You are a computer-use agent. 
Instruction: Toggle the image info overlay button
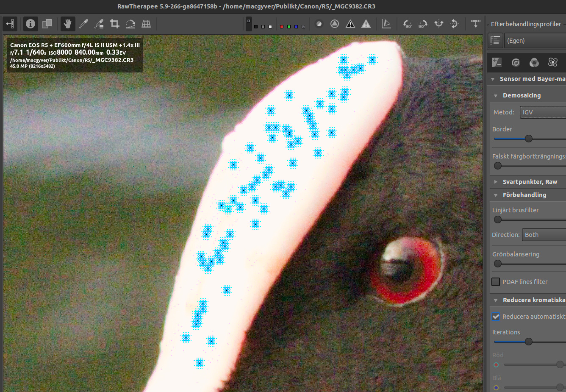[31, 24]
